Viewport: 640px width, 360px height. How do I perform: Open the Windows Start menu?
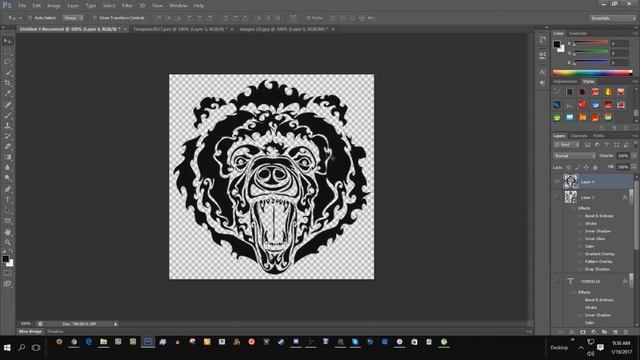click(x=7, y=348)
